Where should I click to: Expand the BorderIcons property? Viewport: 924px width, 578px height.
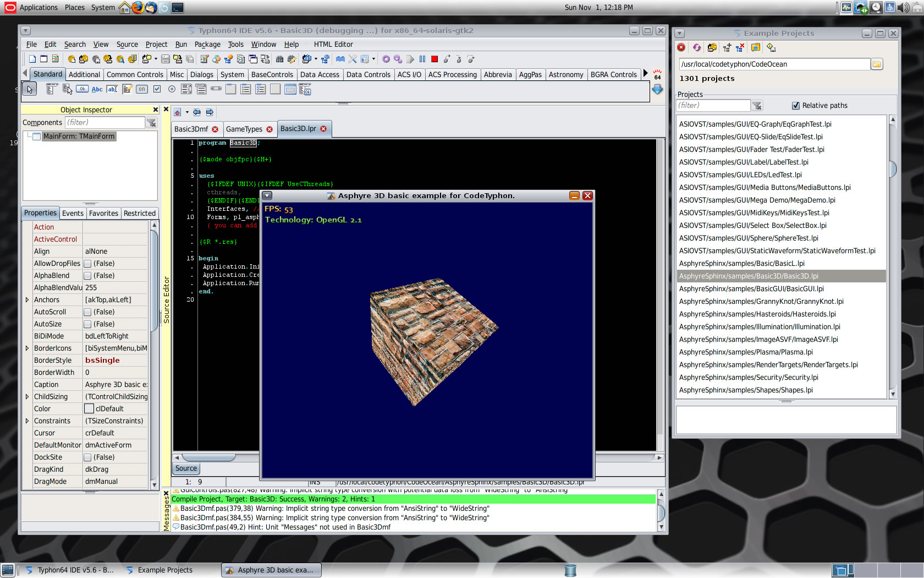pyautogui.click(x=27, y=348)
